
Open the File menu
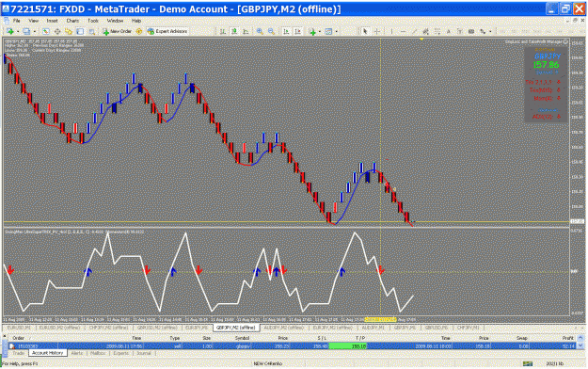[x=17, y=21]
